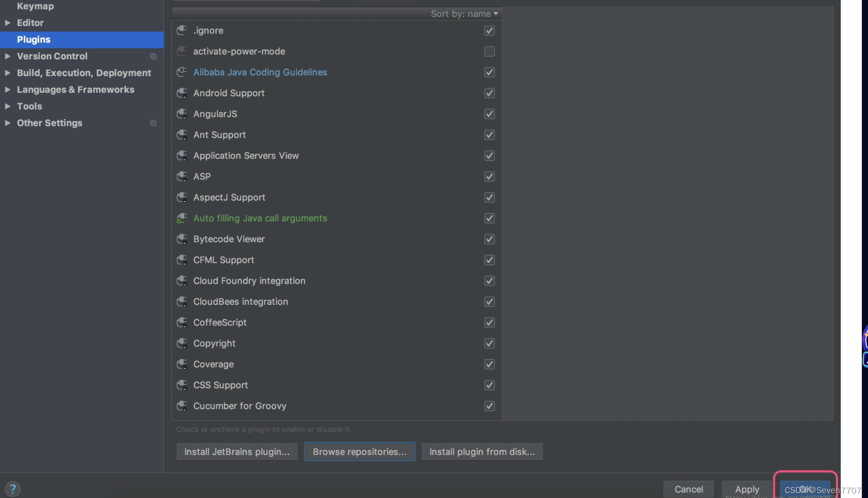Screen dimensions: 868x498
Task: Expand the Editor settings tree node
Action: tap(7, 23)
